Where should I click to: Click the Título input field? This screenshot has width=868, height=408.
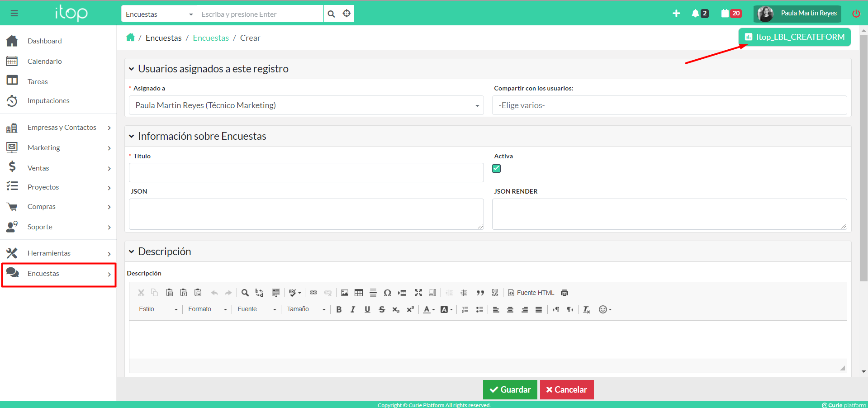click(306, 173)
